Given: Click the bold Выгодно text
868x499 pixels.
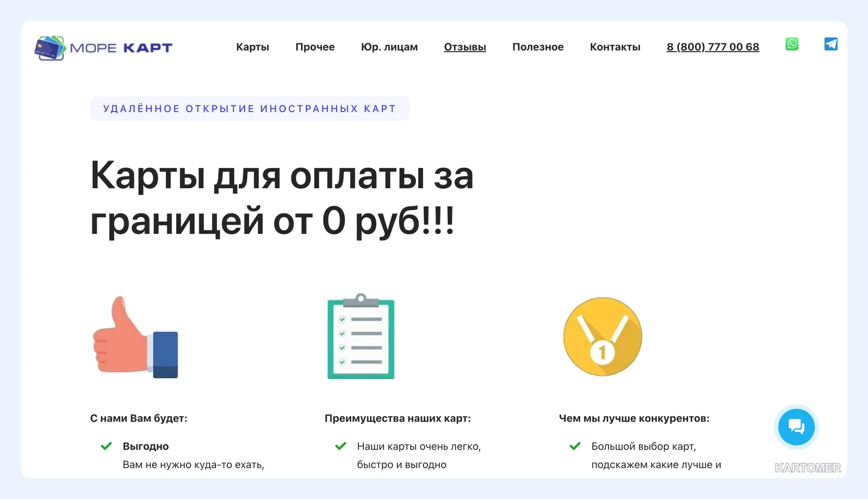Looking at the screenshot, I should coord(146,446).
